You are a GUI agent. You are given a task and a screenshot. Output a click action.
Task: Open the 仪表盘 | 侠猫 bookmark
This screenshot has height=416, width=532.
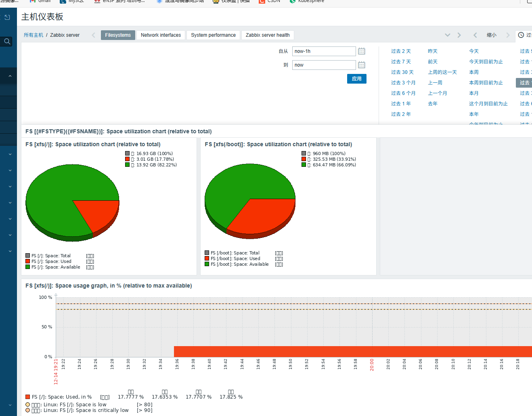pyautogui.click(x=231, y=1)
